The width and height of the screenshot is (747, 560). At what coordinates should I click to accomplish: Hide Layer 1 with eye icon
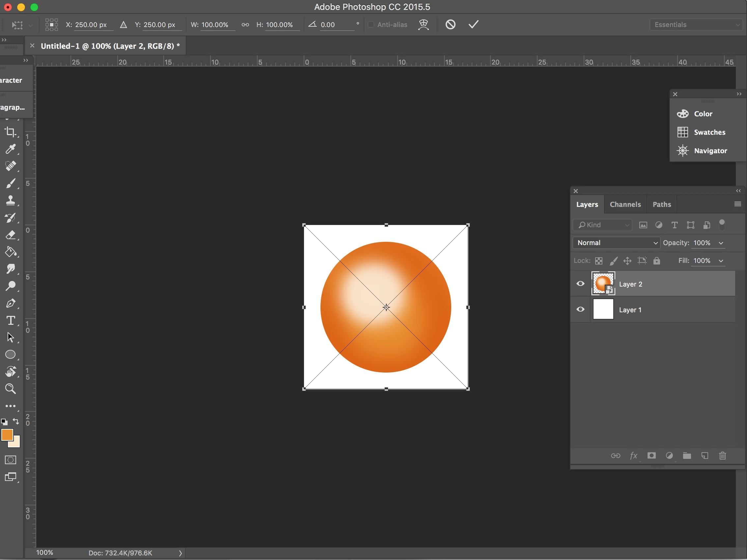(580, 309)
